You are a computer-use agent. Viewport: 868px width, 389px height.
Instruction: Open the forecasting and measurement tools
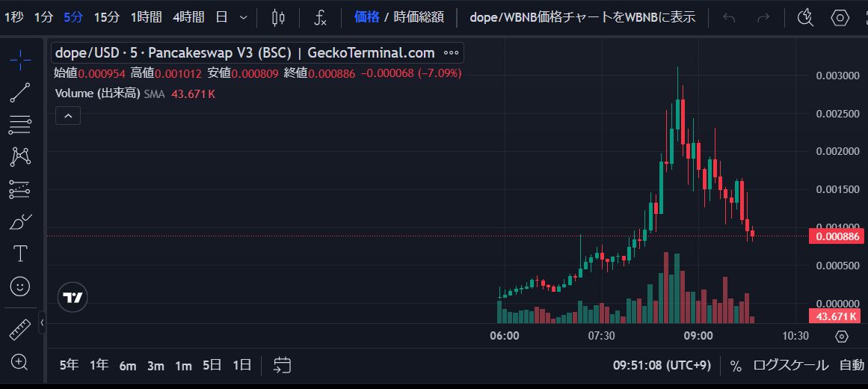point(20,189)
